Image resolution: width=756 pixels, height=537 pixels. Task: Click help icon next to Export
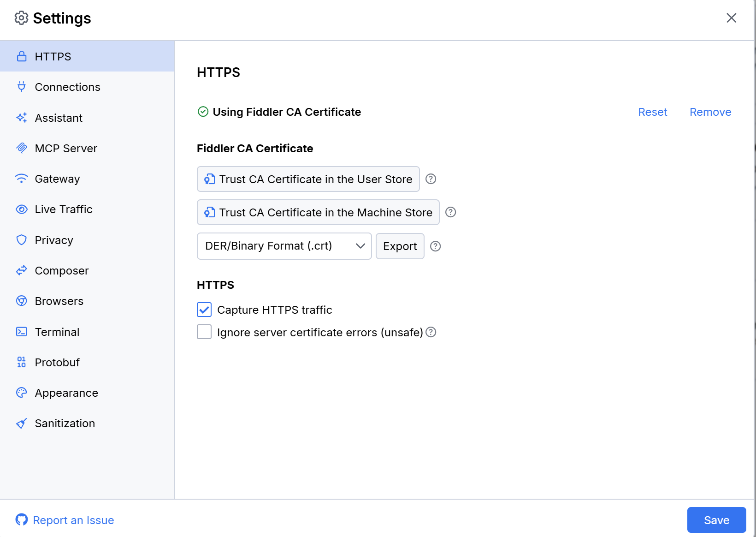point(436,246)
